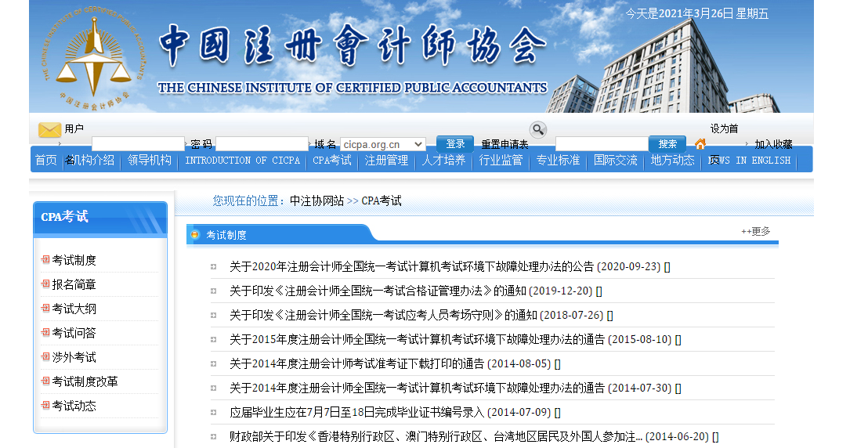868x448 pixels.
Task: Click the magnifier search icon
Action: [x=537, y=129]
